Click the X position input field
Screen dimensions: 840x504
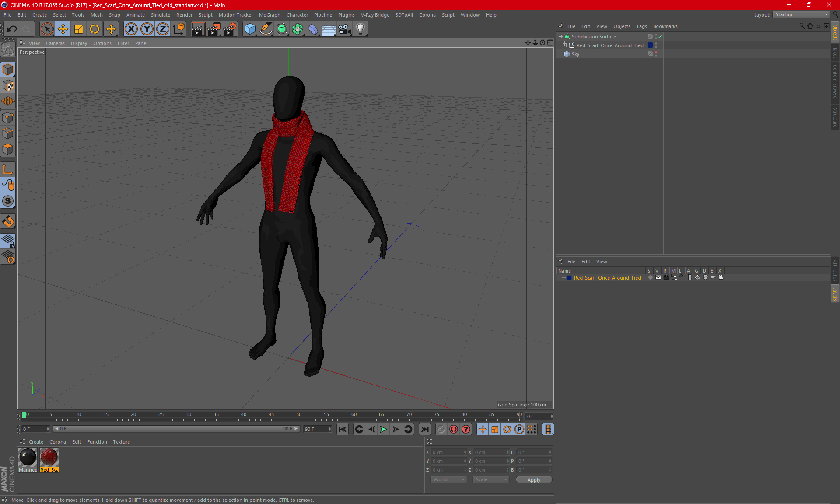point(448,452)
